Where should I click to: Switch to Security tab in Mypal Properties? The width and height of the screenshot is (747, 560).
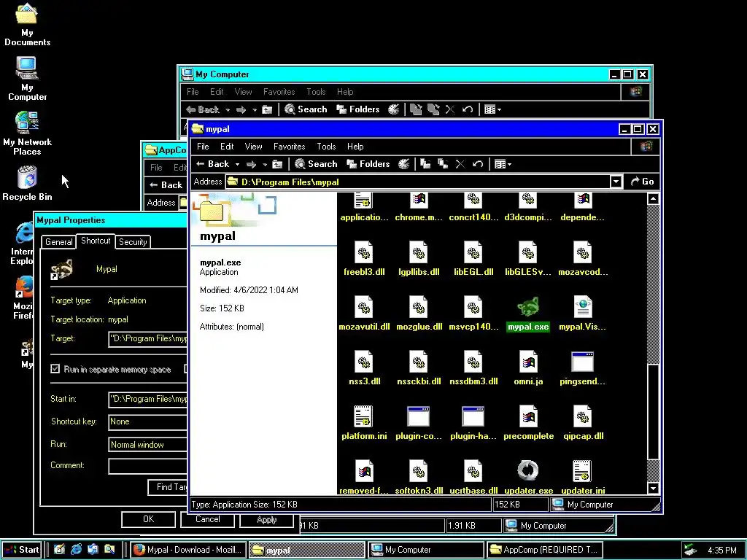(133, 242)
